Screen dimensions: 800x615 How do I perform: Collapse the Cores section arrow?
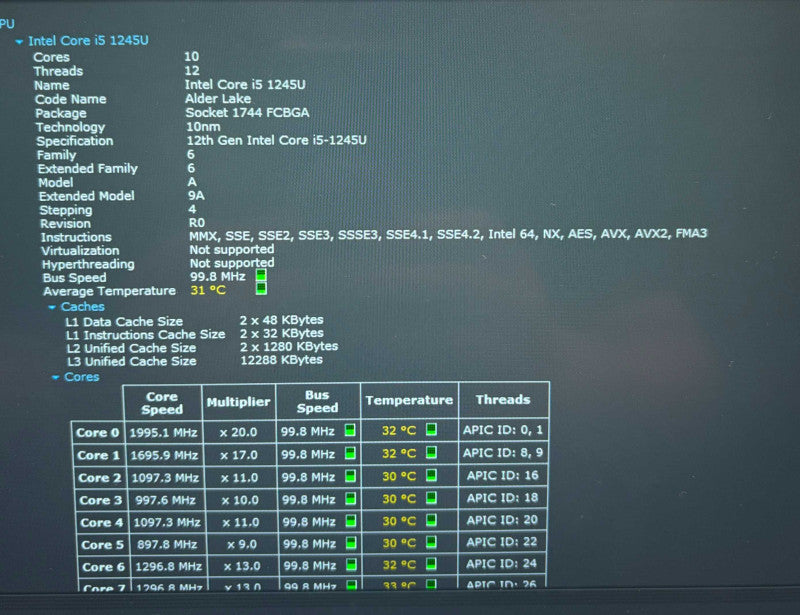56,378
